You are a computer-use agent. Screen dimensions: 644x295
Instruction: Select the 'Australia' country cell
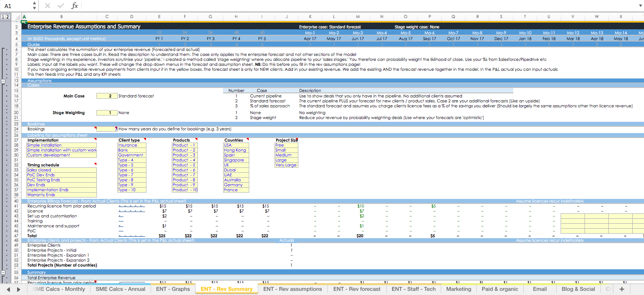click(x=235, y=180)
